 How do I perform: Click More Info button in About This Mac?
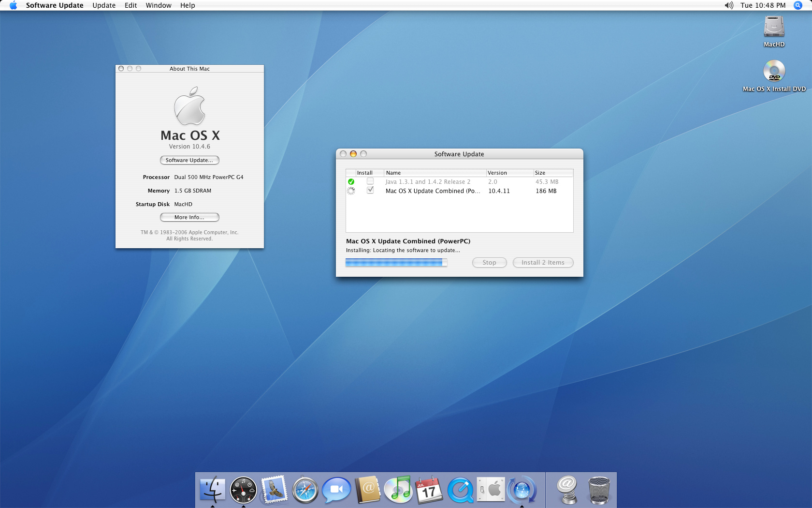click(189, 217)
